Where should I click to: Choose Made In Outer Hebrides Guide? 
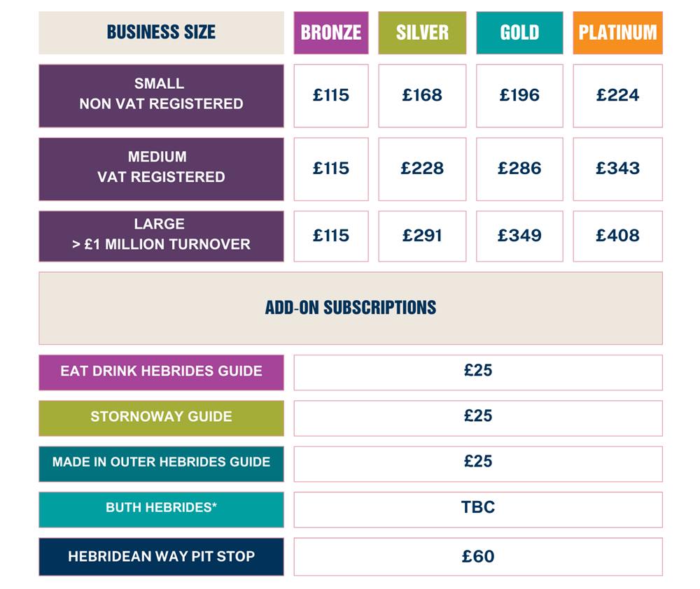tap(161, 464)
